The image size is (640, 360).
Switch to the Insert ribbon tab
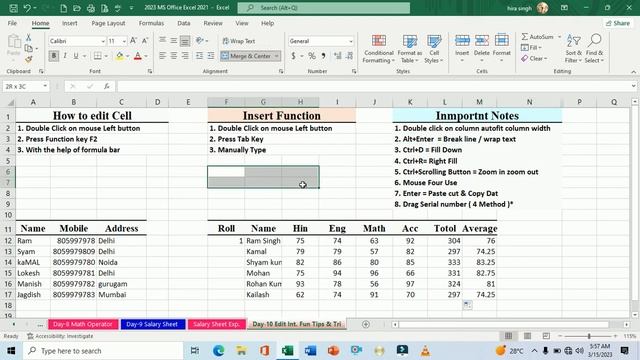69,23
